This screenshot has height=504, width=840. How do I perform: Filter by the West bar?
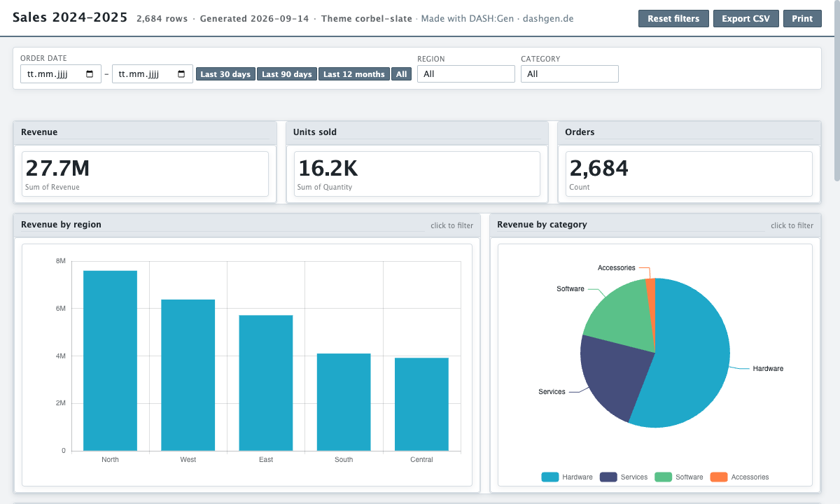pos(188,375)
